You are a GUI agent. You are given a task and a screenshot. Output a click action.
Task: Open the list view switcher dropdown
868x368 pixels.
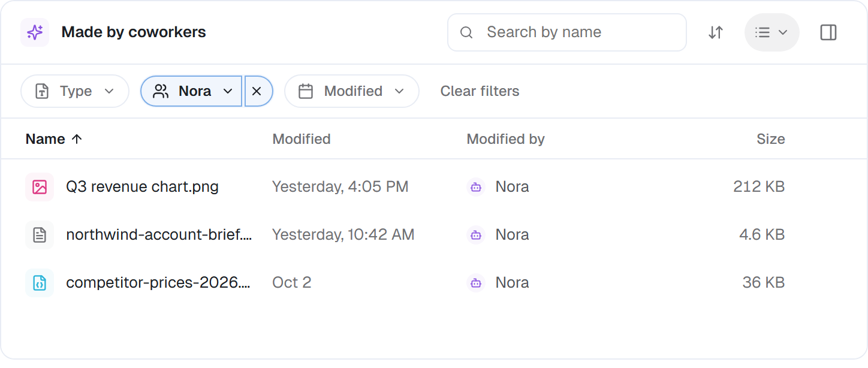coord(772,32)
